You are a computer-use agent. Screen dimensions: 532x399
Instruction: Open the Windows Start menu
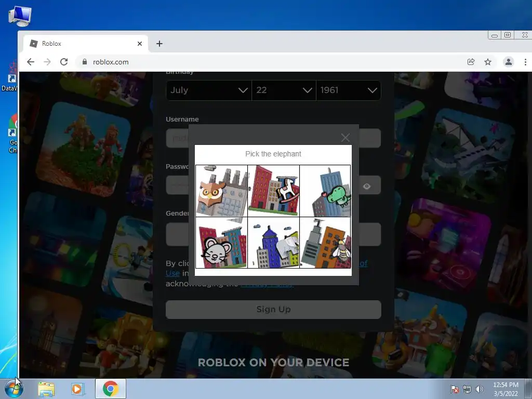coord(14,389)
